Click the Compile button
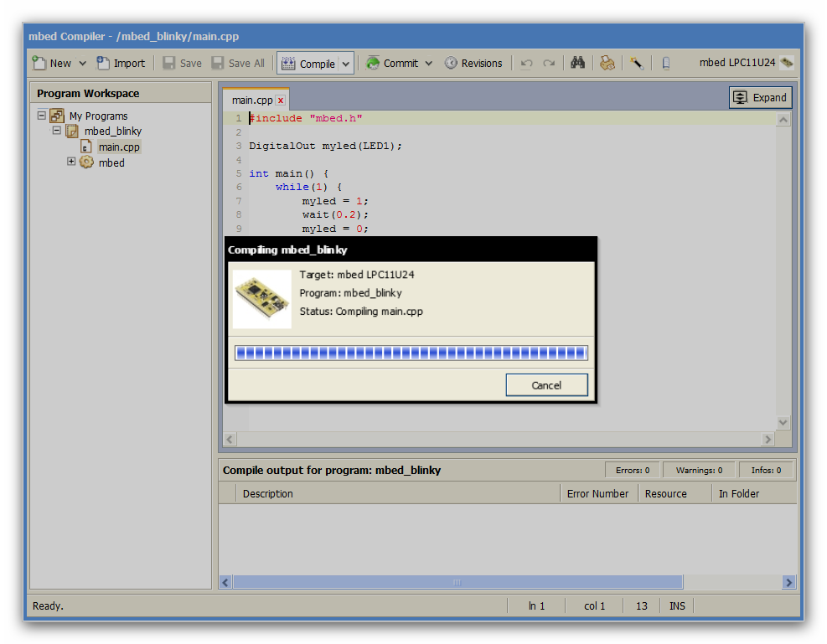 click(308, 64)
